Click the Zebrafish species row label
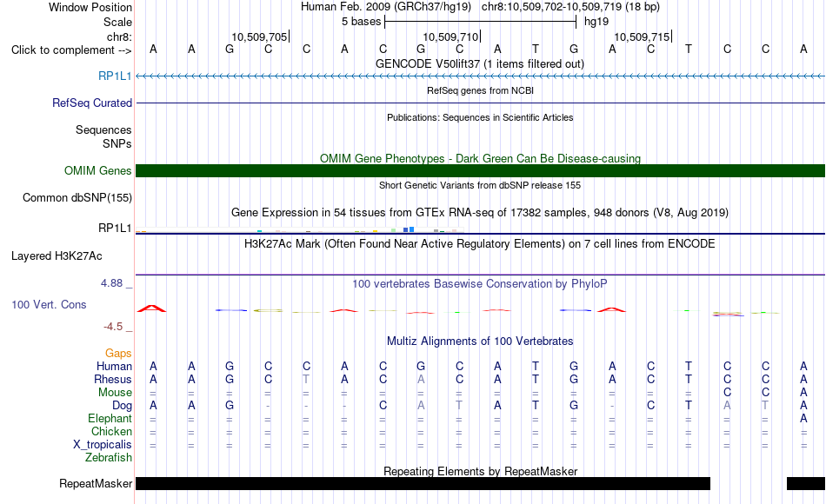 pyautogui.click(x=109, y=458)
